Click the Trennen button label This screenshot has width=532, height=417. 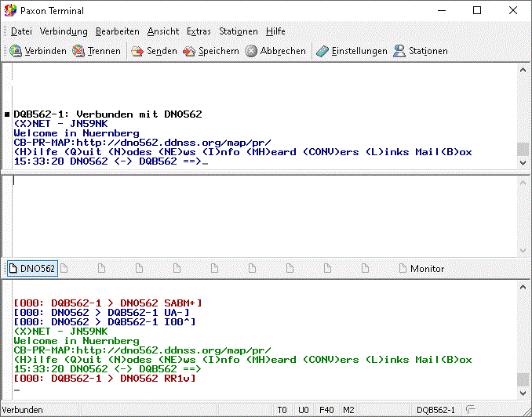pyautogui.click(x=104, y=51)
